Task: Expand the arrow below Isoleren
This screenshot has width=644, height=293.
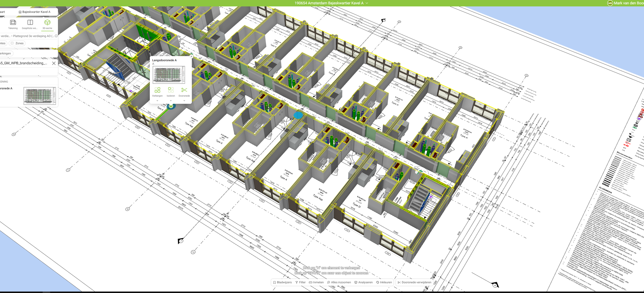Action: (171, 100)
